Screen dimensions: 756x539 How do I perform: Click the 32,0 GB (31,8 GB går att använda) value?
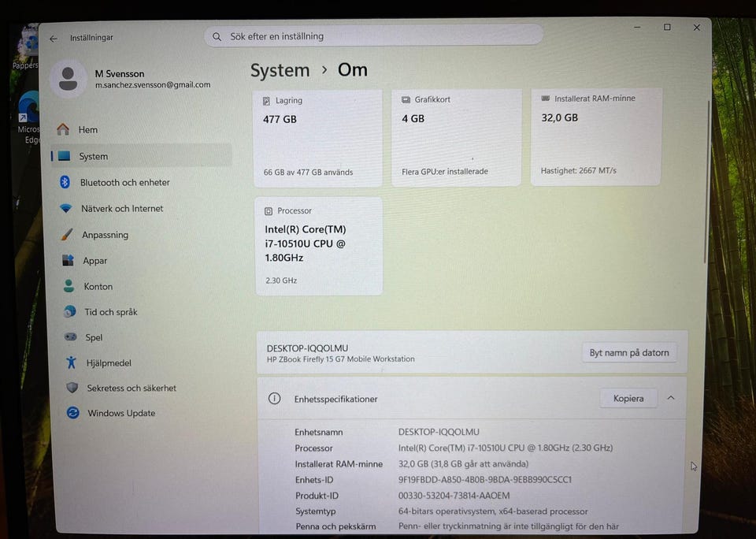(463, 463)
